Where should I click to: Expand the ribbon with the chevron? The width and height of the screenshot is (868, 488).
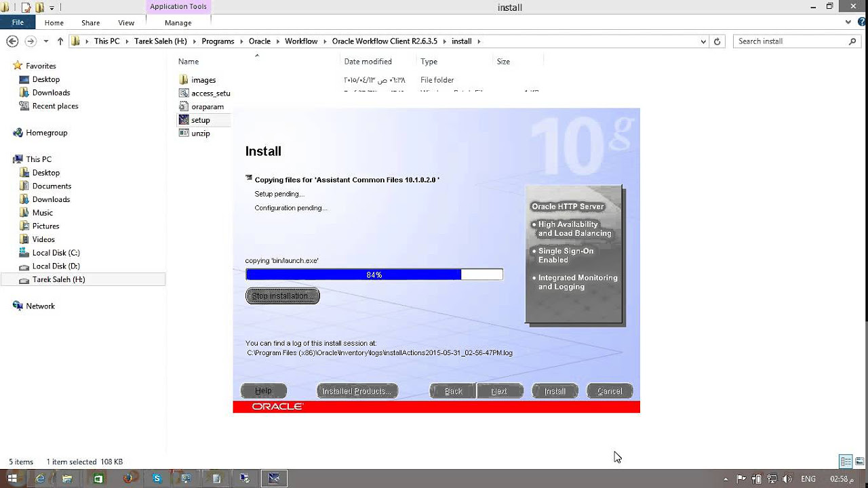(x=848, y=22)
